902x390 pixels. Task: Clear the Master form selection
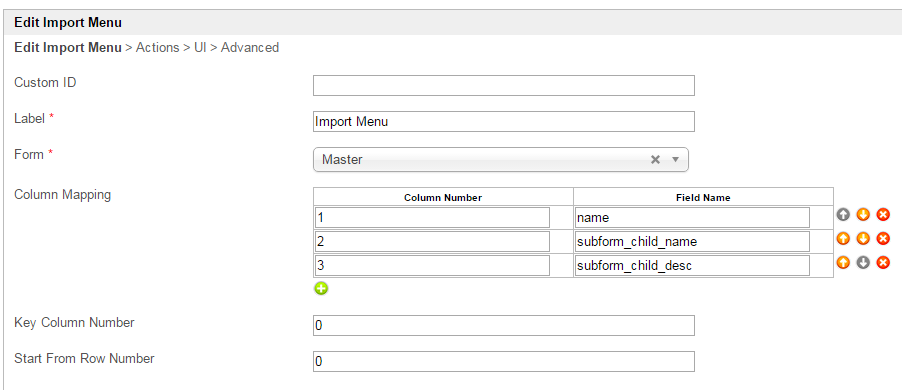(x=655, y=160)
